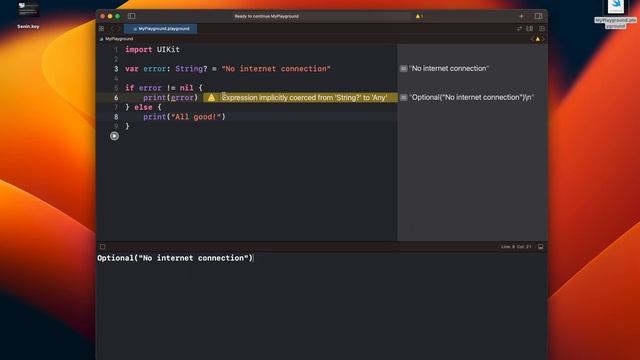Jump to previous issue arrow

[532, 39]
